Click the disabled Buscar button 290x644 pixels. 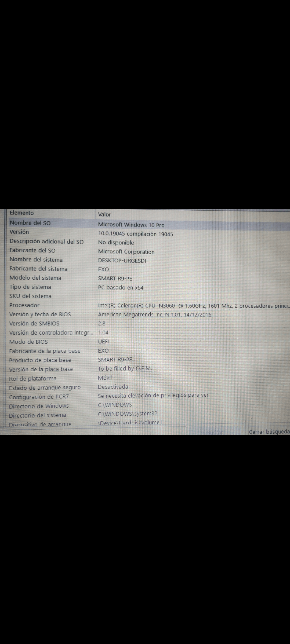(x=215, y=433)
